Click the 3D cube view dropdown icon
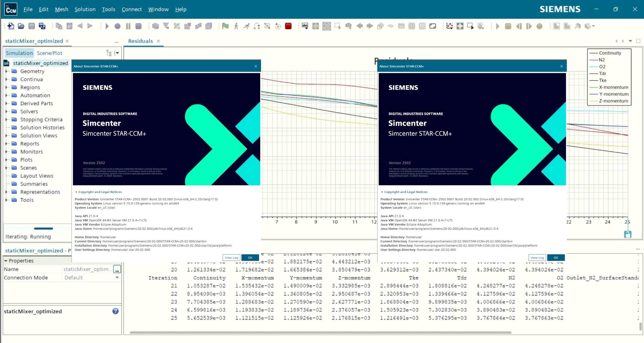Screen dimensions: 644x343 [590, 26]
